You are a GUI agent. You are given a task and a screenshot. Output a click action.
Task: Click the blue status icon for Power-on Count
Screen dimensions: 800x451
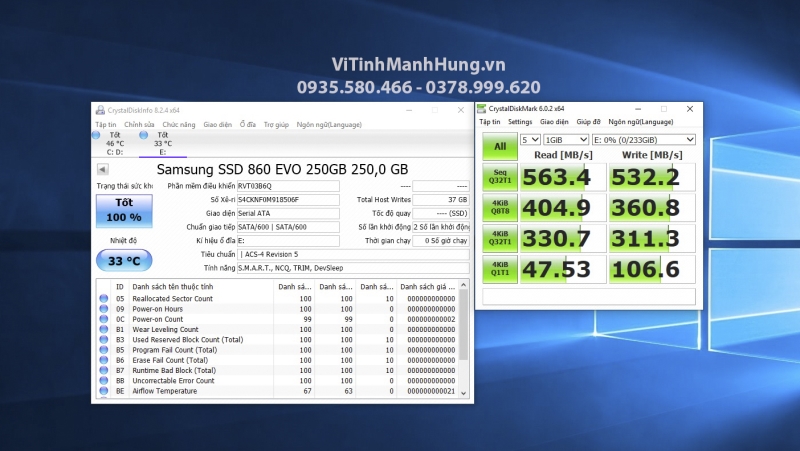click(104, 319)
